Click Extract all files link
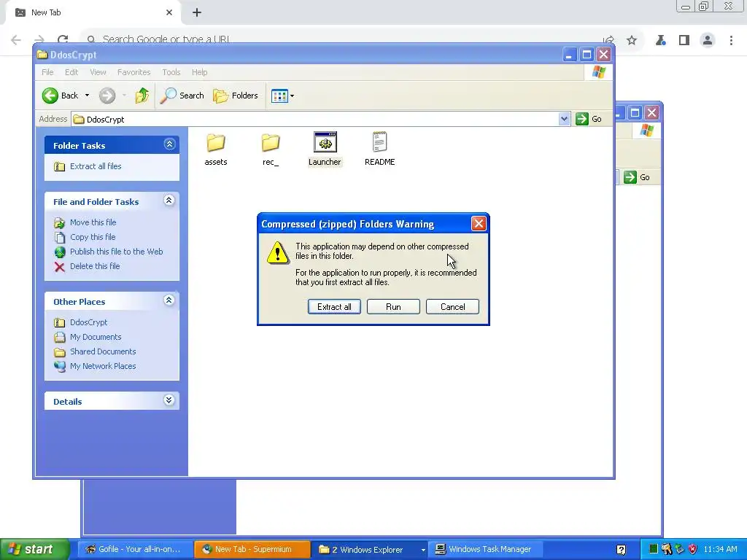The image size is (747, 560). point(96,166)
